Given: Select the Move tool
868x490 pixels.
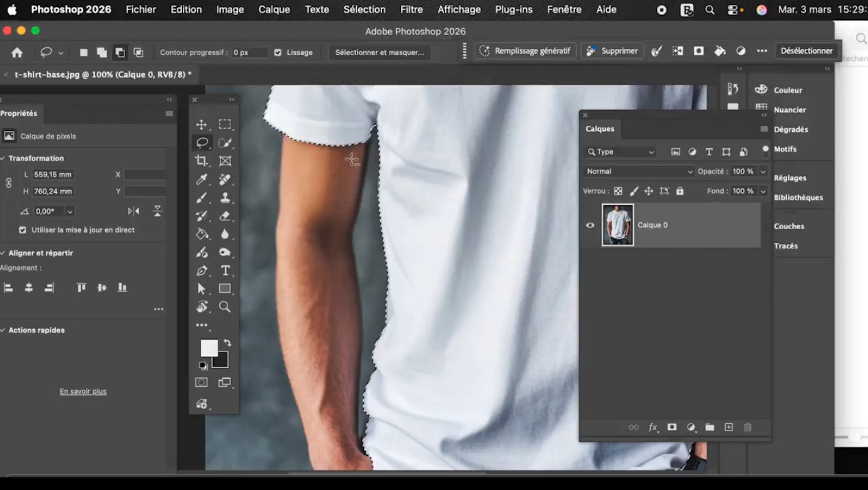Looking at the screenshot, I should pos(201,125).
